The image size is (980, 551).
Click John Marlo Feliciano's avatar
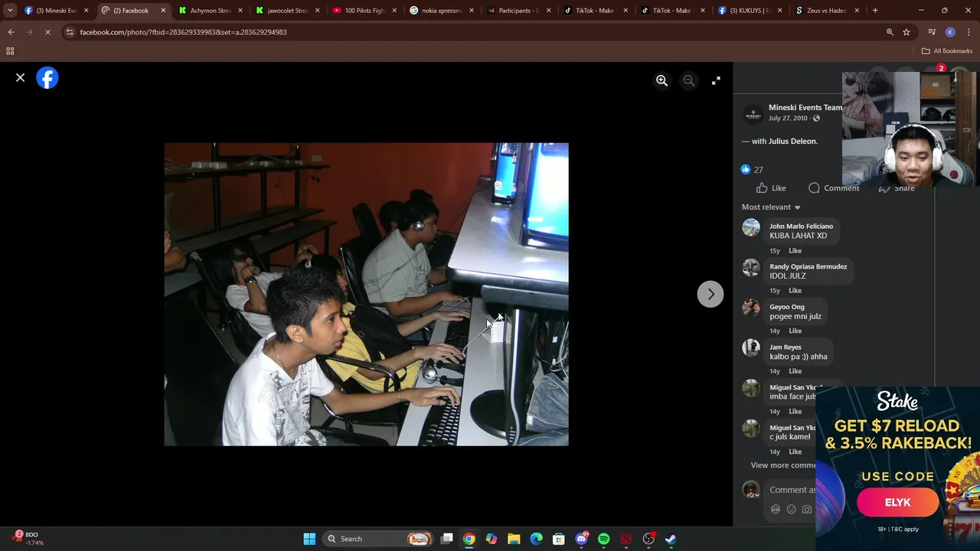coord(751,227)
